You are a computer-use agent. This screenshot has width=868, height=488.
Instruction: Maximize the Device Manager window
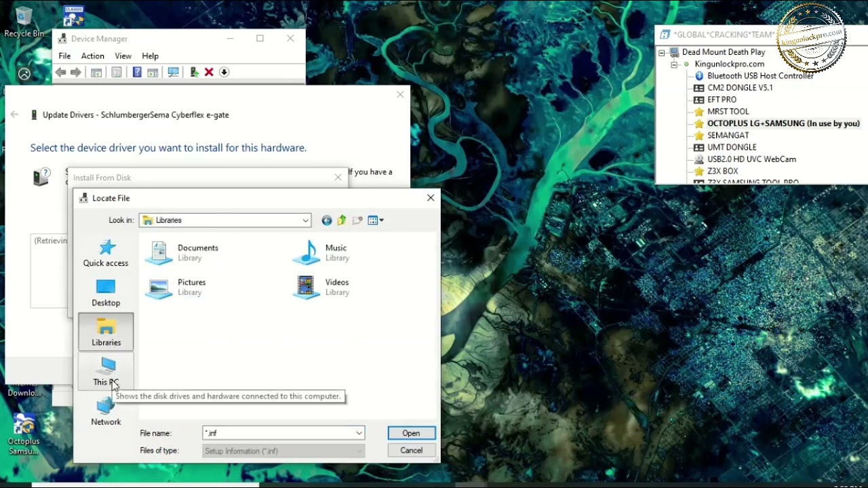click(260, 39)
